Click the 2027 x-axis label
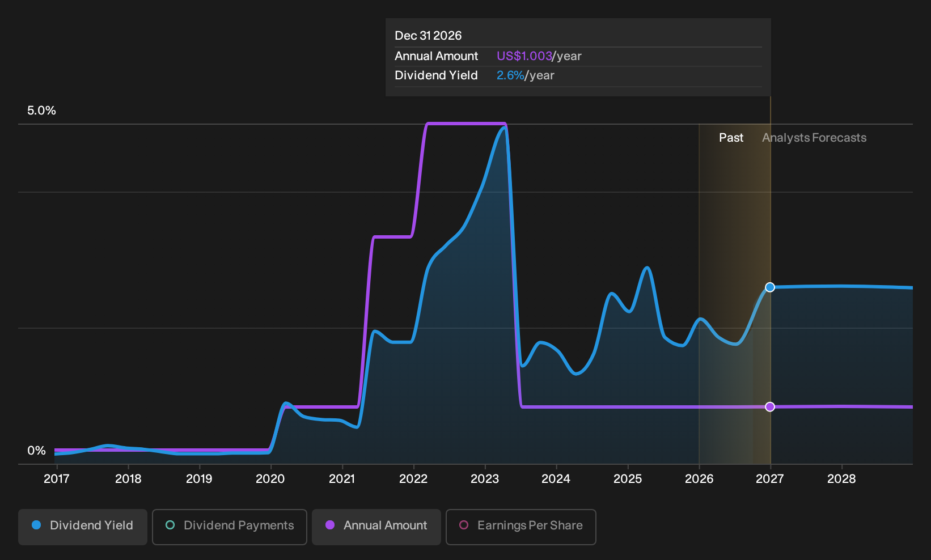 click(x=770, y=479)
